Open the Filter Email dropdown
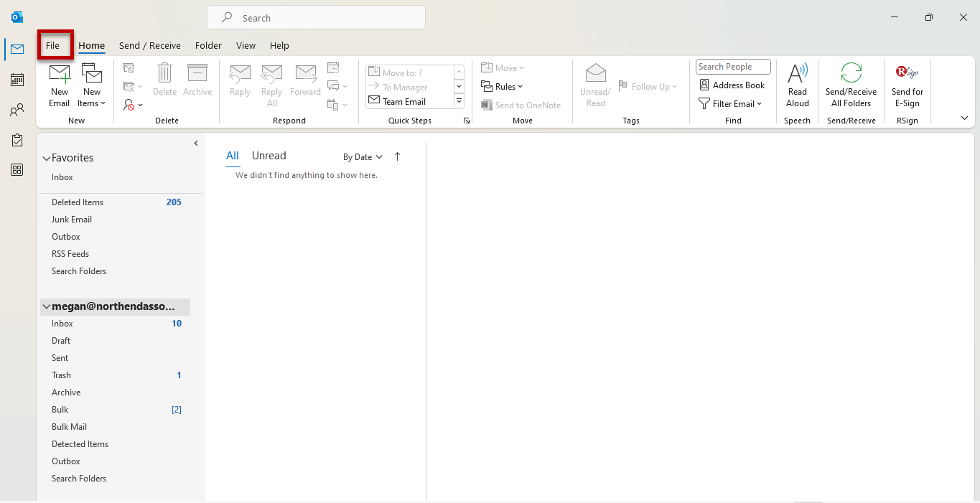 (732, 103)
